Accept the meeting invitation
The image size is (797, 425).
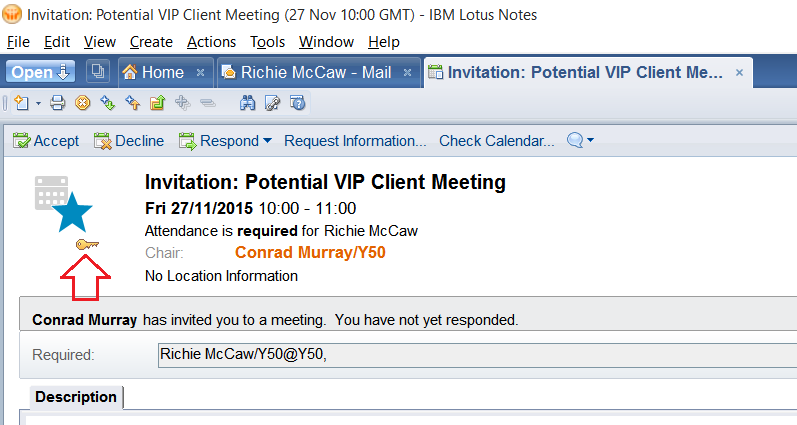46,141
